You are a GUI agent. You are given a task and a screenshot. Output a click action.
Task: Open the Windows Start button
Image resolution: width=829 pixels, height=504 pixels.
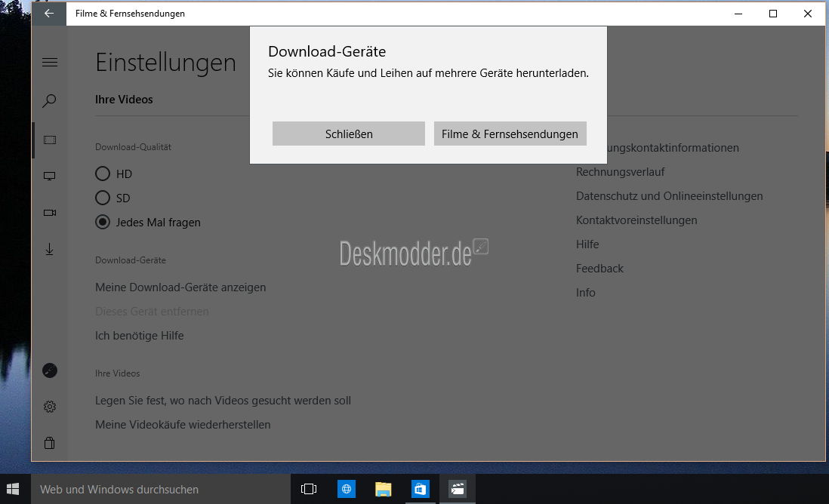click(x=14, y=489)
